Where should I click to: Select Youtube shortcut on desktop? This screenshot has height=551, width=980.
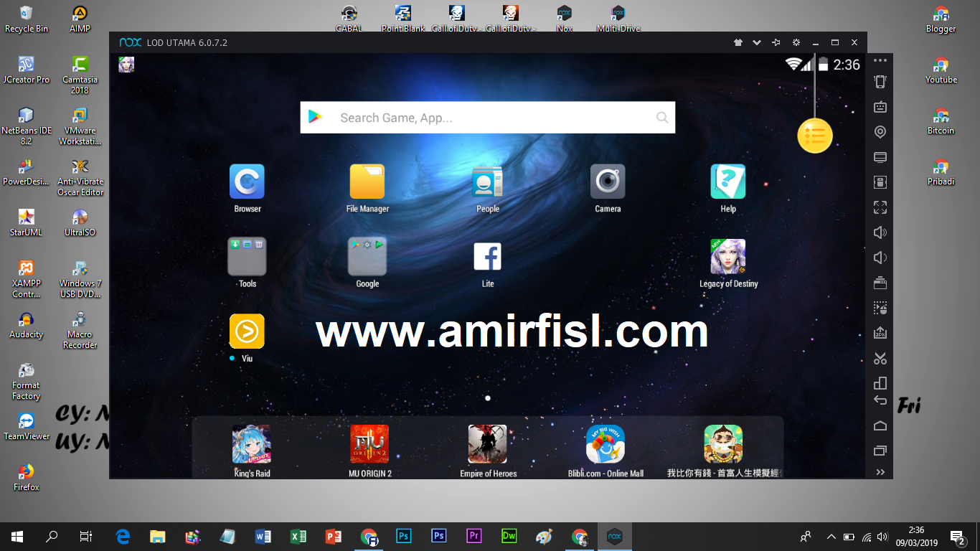coord(941,70)
